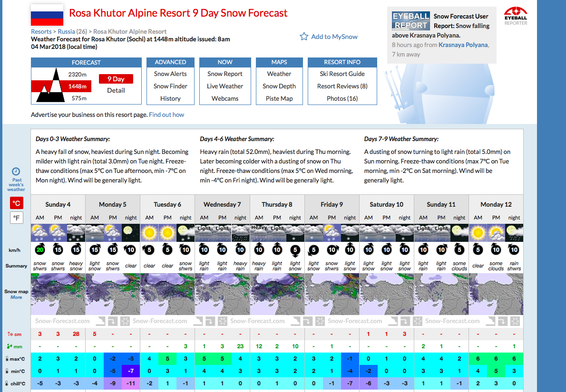Open the History page
The width and height of the screenshot is (566, 392).
pyautogui.click(x=170, y=98)
